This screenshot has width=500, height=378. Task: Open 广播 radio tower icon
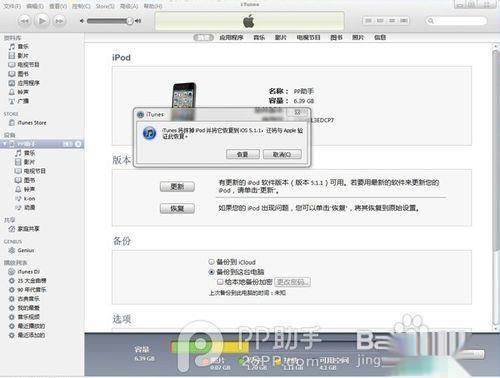tap(19, 101)
